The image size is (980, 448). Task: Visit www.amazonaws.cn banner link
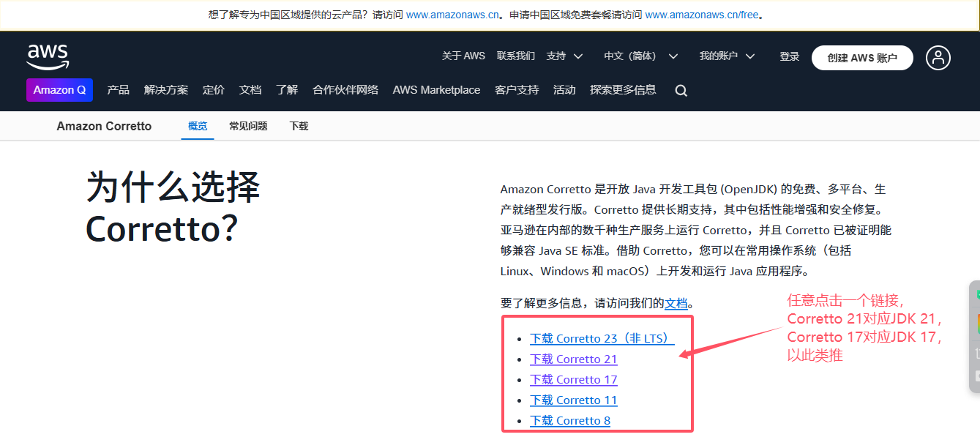pos(453,15)
